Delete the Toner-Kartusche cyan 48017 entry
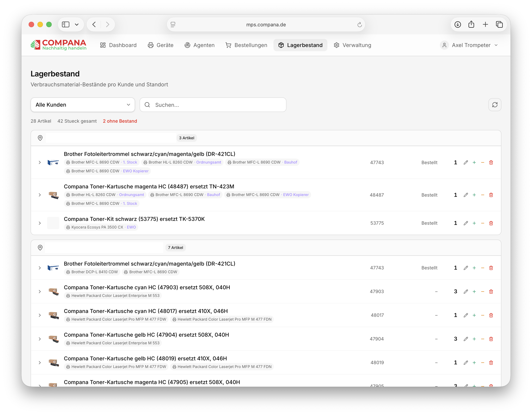The height and width of the screenshot is (415, 532). coord(491,315)
